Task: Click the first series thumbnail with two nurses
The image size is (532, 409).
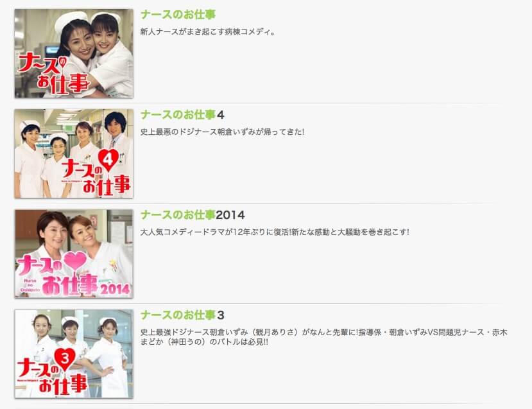Action: tap(74, 53)
